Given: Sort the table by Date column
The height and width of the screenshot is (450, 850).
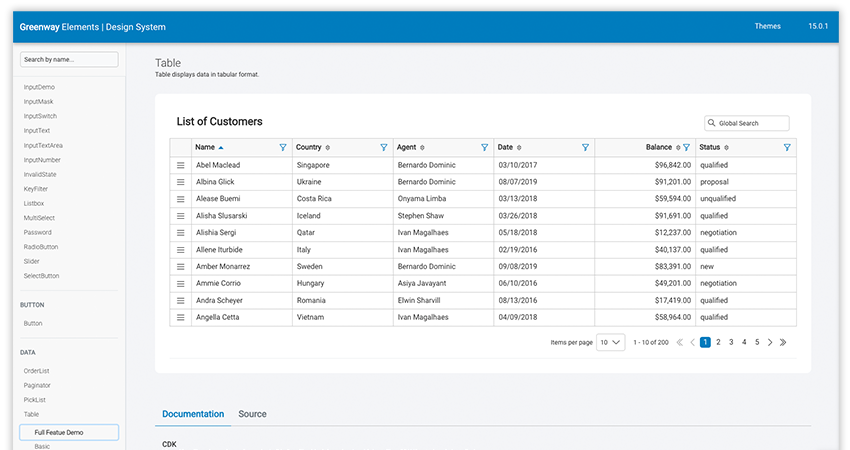Looking at the screenshot, I should coord(519,148).
